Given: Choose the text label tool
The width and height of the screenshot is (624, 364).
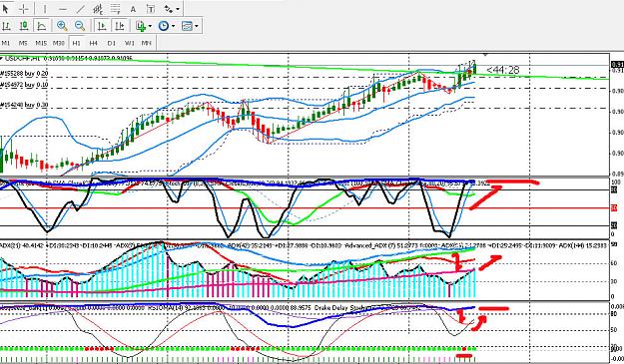Looking at the screenshot, I should (x=151, y=8).
